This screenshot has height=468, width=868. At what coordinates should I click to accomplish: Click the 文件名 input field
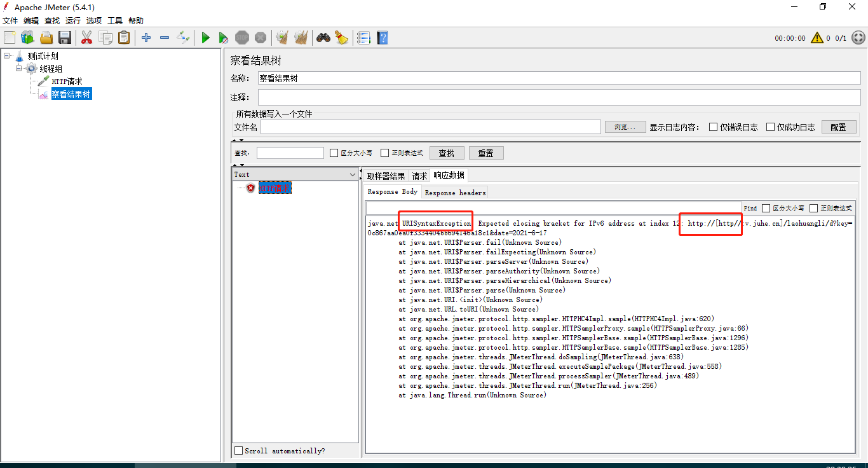[430, 127]
